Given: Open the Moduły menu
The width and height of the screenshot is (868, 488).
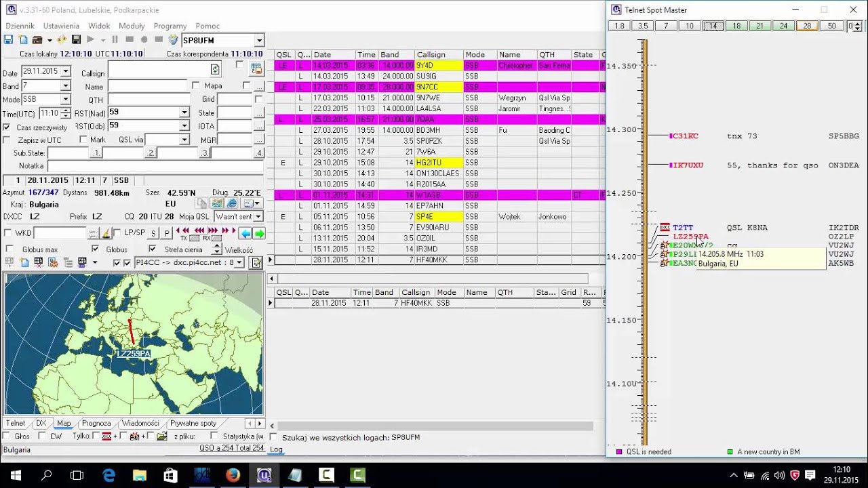Looking at the screenshot, I should point(132,26).
